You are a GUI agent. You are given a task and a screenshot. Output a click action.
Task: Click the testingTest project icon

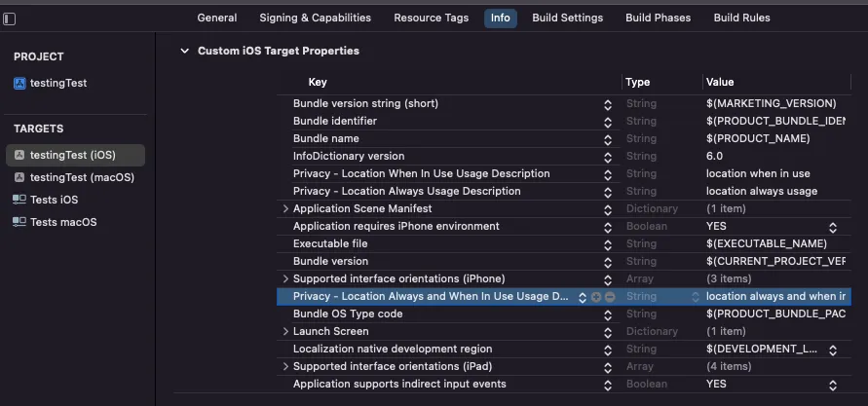(19, 84)
